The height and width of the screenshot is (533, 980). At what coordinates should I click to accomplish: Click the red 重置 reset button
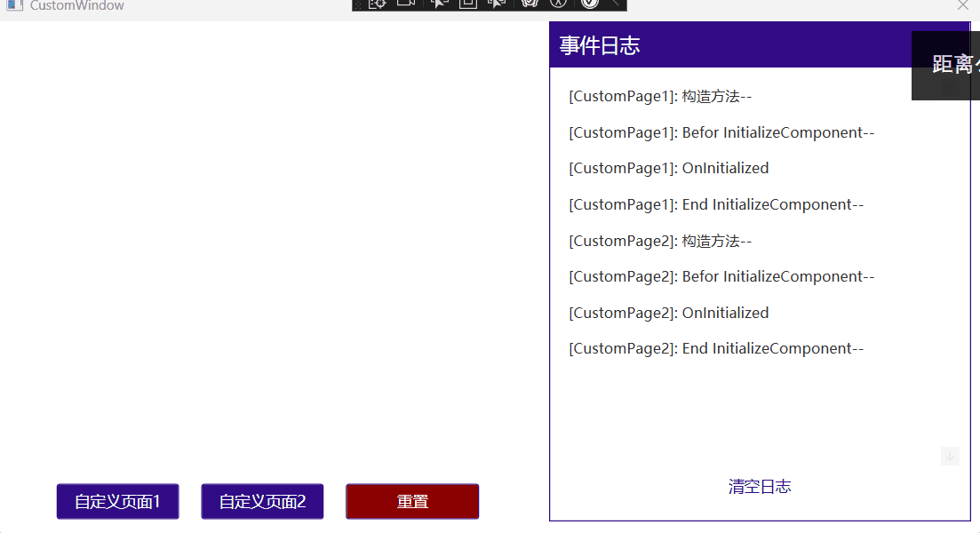pyautogui.click(x=412, y=501)
